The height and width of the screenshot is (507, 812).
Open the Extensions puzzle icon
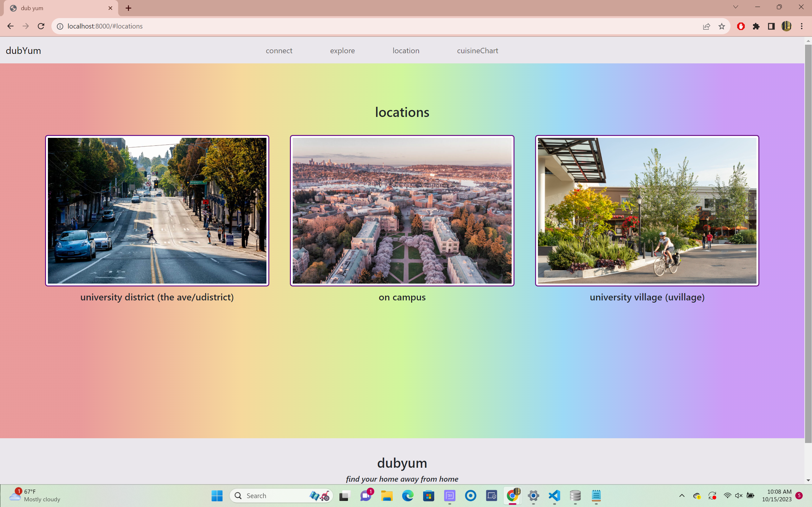click(756, 26)
